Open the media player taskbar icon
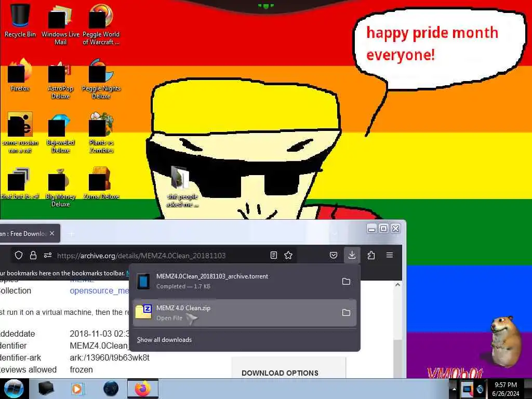The height and width of the screenshot is (399, 532). pos(77,389)
